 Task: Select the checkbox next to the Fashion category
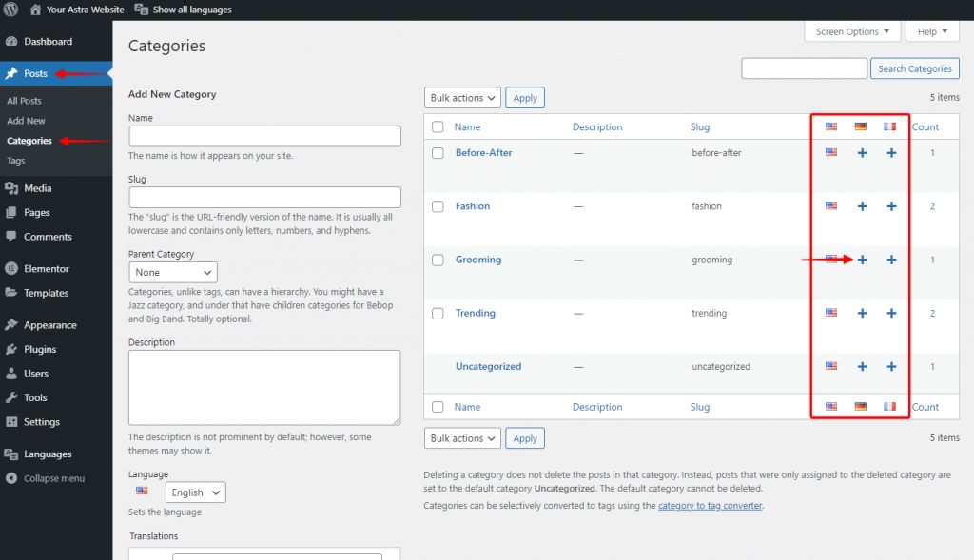438,206
